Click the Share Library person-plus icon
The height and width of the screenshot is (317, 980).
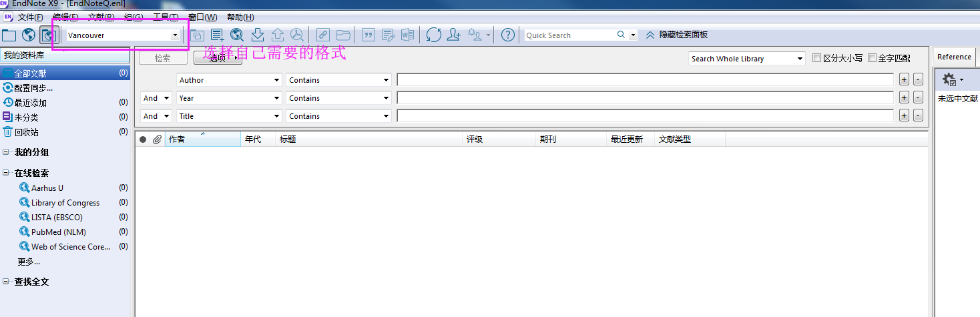[454, 35]
